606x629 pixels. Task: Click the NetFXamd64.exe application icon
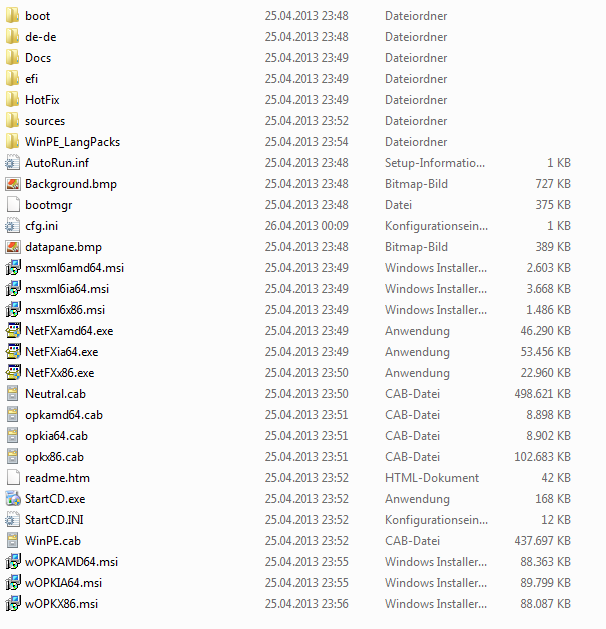click(x=12, y=331)
